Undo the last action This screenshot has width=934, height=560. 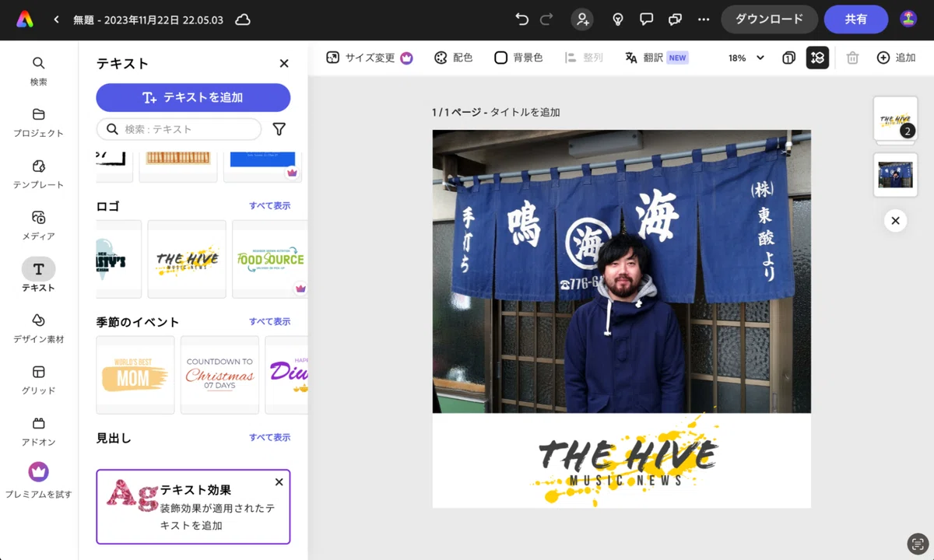click(521, 19)
